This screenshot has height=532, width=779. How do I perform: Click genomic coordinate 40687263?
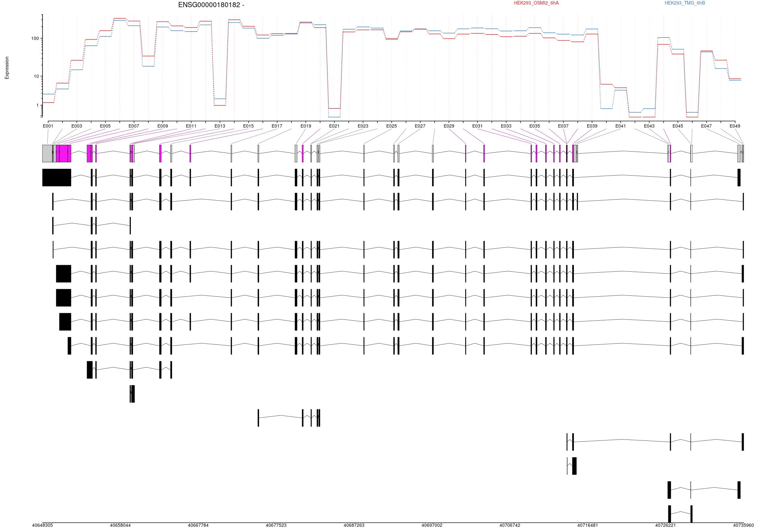(x=354, y=525)
